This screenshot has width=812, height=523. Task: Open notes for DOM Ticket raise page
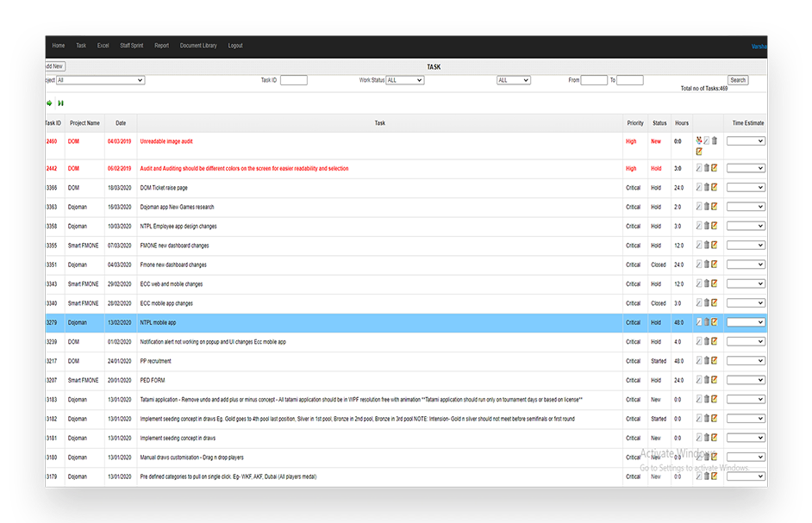[x=714, y=187]
